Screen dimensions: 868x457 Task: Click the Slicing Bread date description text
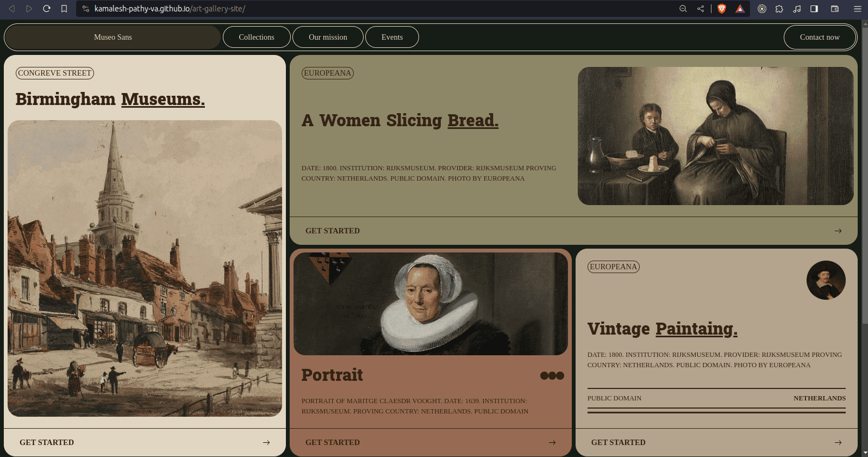(x=429, y=173)
